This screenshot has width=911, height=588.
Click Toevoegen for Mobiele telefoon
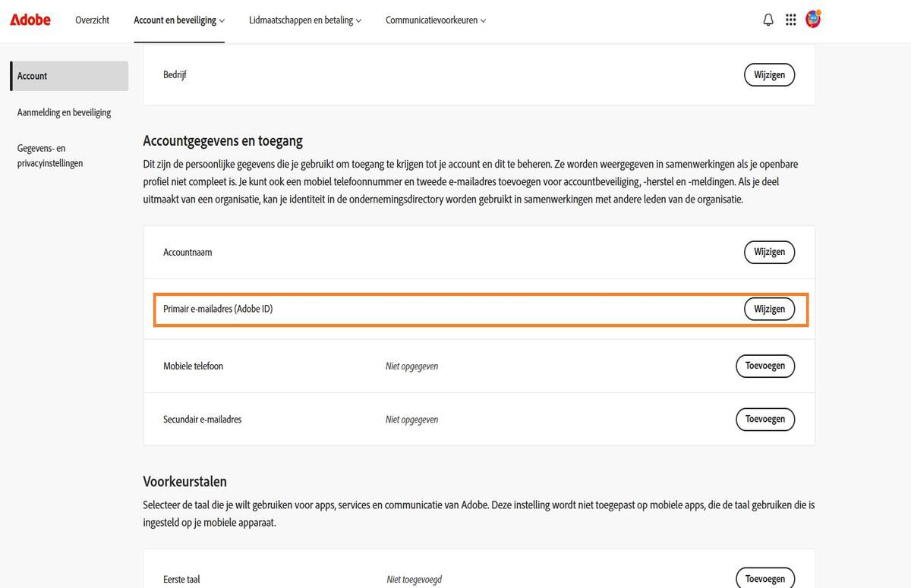tap(764, 366)
